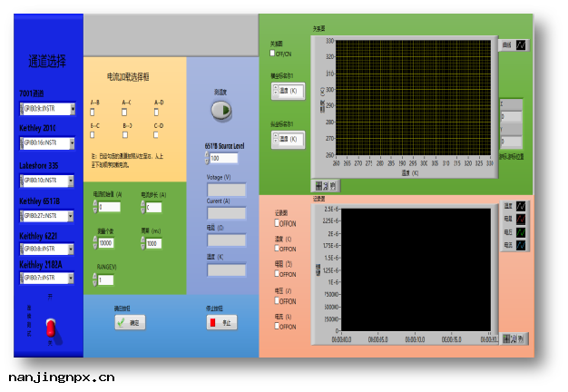Flip the red toggle switch on blue panel
The width and height of the screenshot is (568, 392).
[51, 326]
